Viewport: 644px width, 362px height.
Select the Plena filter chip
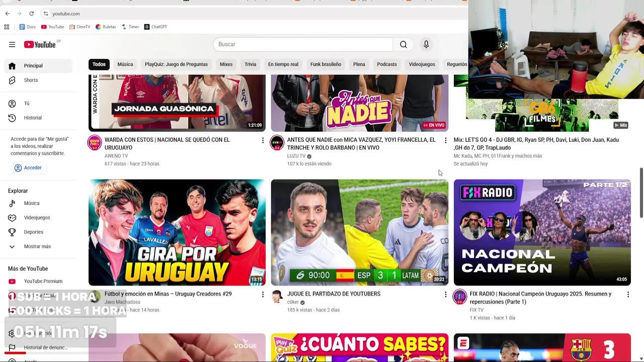pos(359,64)
